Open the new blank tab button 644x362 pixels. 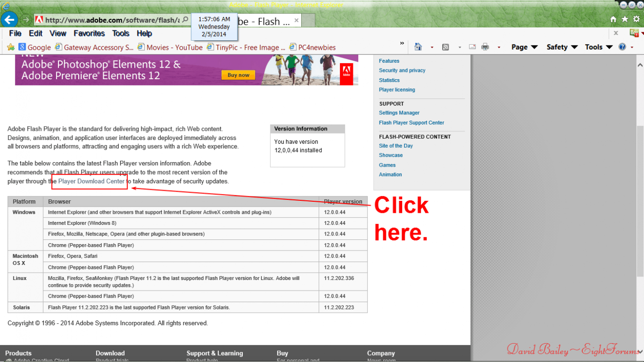point(309,21)
